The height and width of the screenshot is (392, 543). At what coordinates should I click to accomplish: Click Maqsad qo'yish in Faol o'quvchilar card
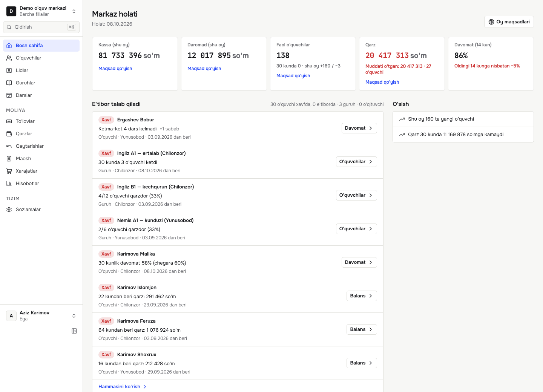(293, 76)
